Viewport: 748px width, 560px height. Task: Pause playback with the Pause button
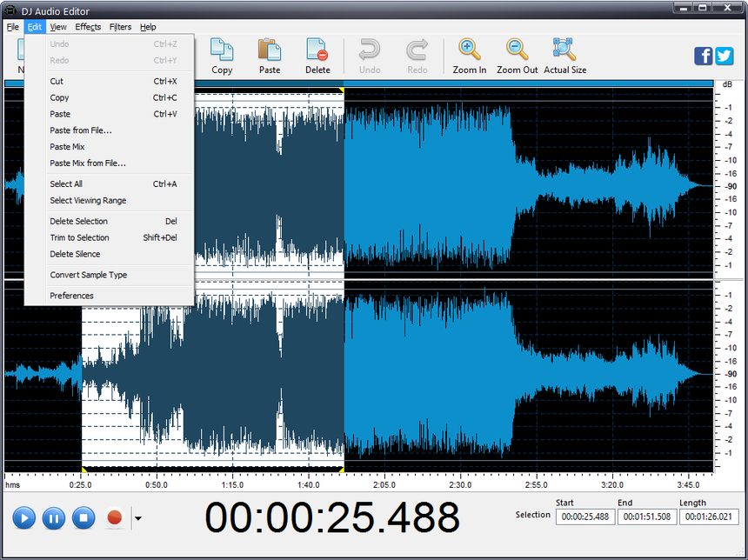click(x=54, y=517)
